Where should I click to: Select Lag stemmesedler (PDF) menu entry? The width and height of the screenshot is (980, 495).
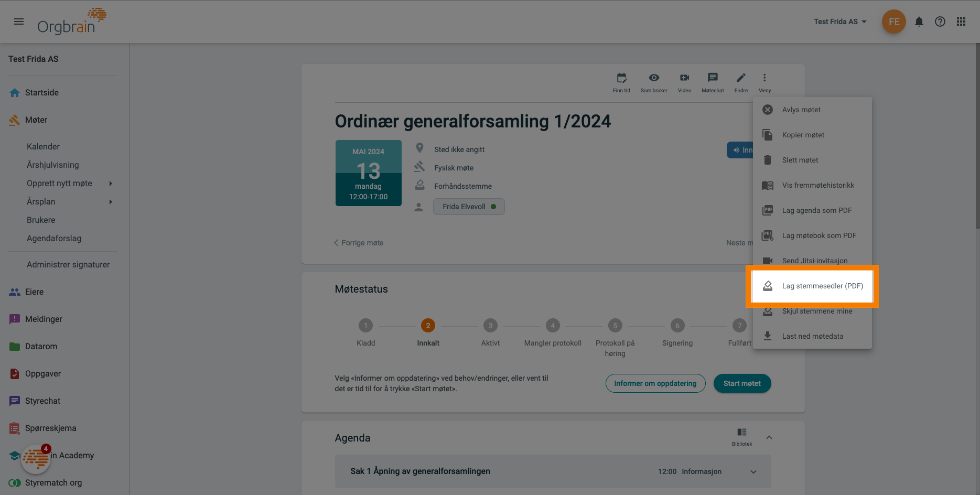click(812, 286)
